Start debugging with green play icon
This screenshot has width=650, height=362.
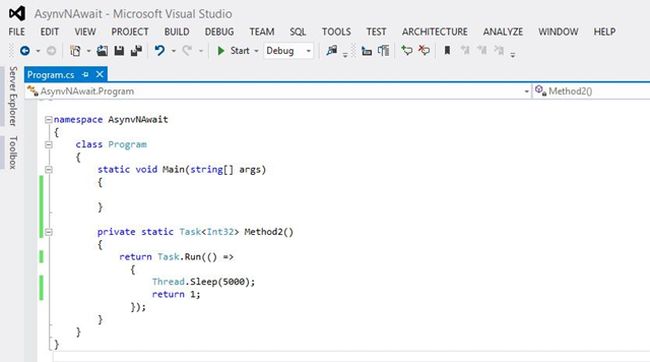coord(221,51)
